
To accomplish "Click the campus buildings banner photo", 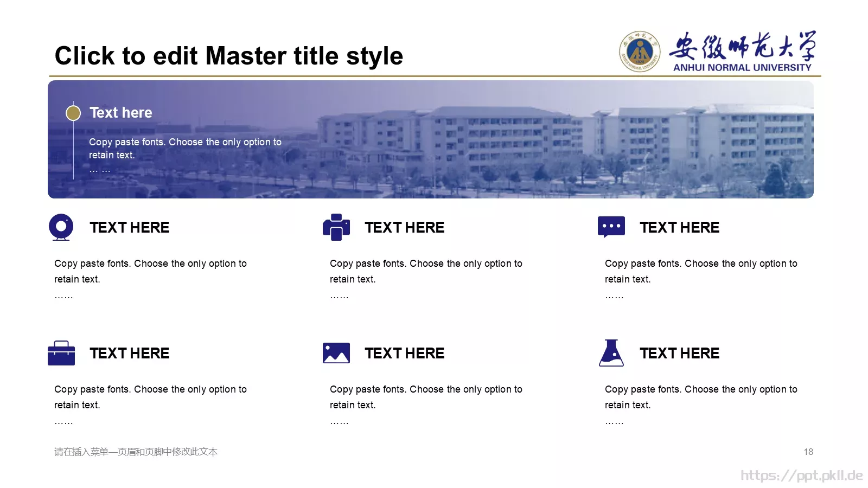I will tap(431, 139).
